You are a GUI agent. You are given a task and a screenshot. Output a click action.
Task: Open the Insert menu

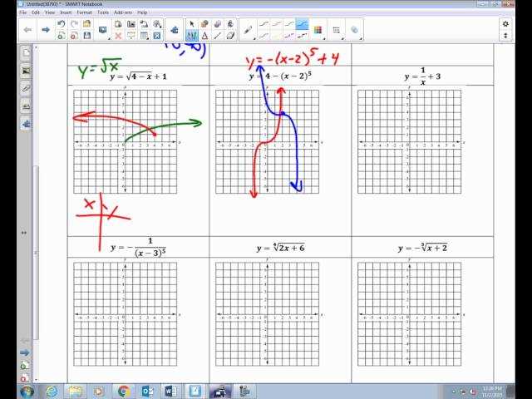[66, 12]
